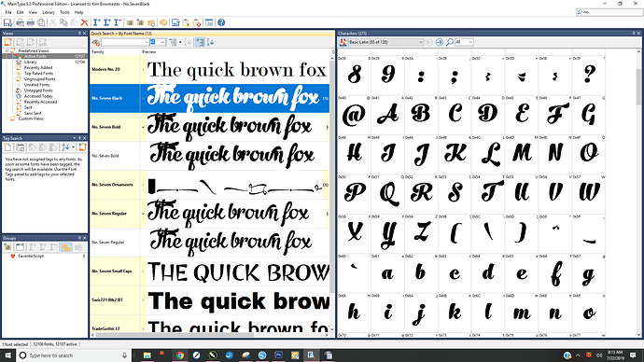Click the Chrome icon in the Windows taskbar
Image resolution: width=644 pixels, height=362 pixels.
[x=180, y=355]
